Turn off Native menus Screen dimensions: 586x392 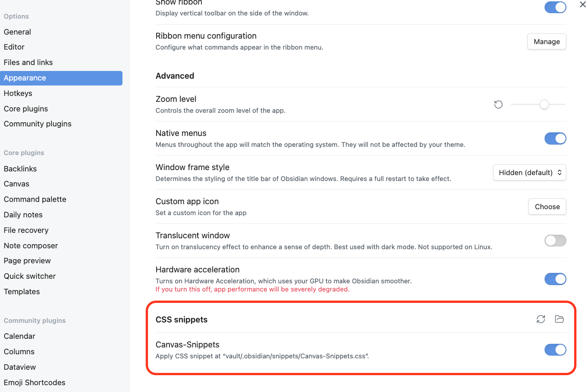tap(555, 138)
